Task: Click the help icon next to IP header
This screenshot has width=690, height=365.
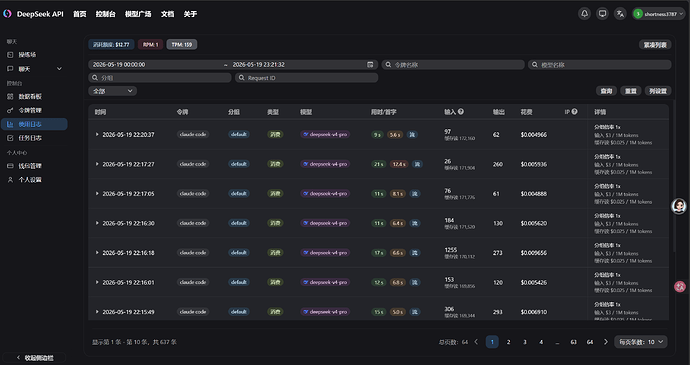Action: coord(575,112)
